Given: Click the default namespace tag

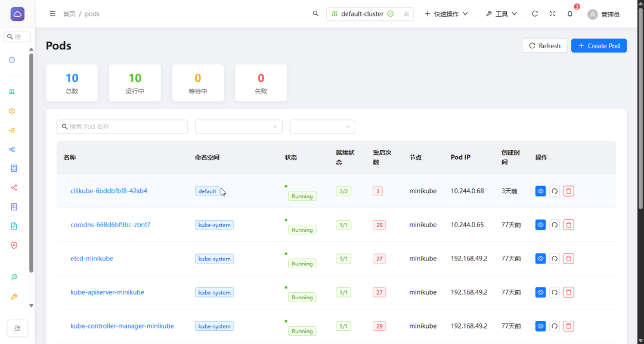Looking at the screenshot, I should 207,191.
